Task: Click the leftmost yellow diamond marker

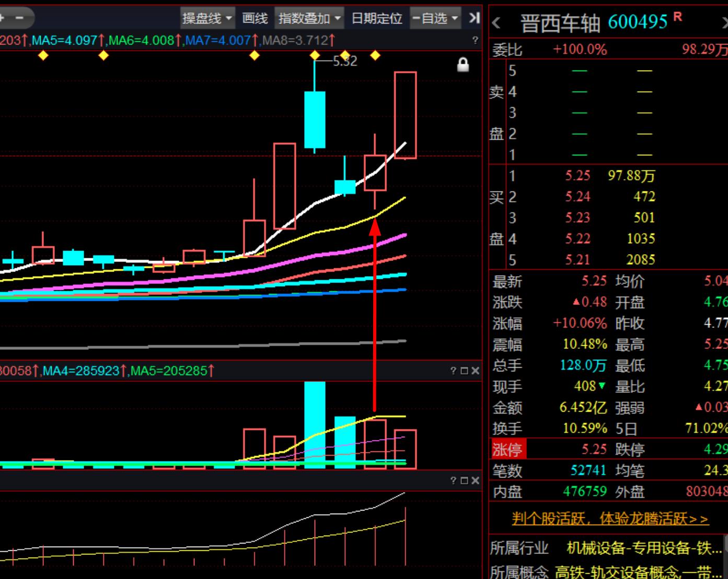Action: (x=43, y=55)
